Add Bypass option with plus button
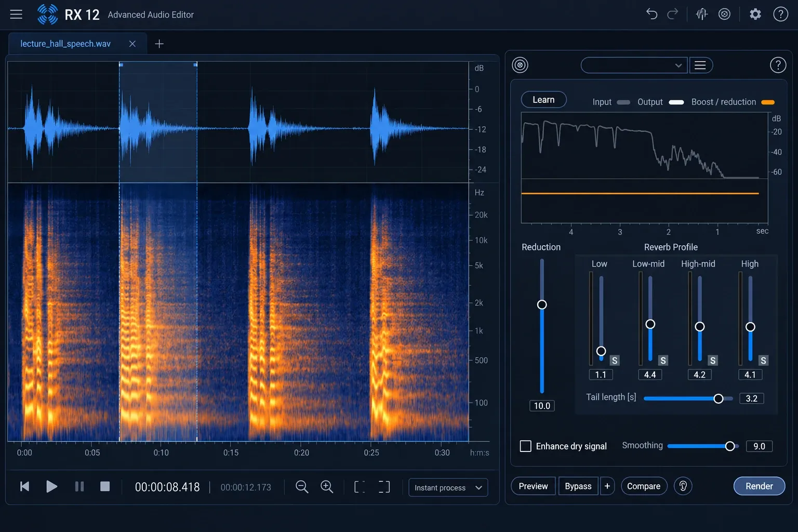The image size is (798, 532). coord(607,486)
